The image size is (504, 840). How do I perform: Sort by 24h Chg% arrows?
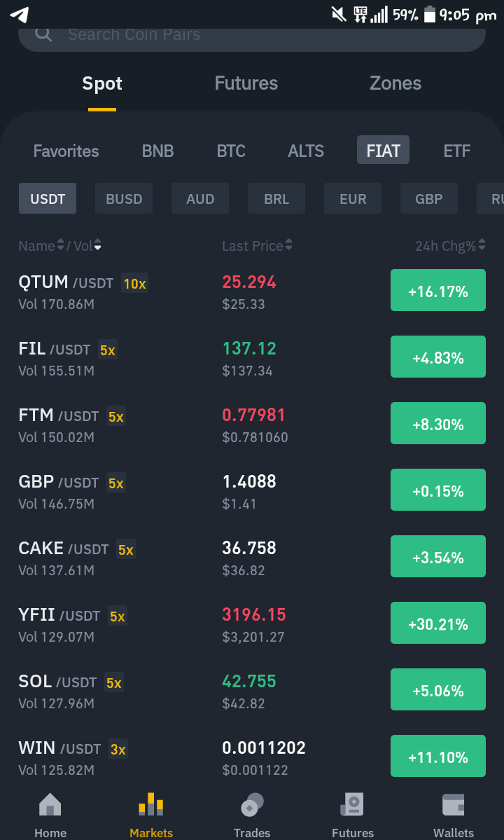482,245
